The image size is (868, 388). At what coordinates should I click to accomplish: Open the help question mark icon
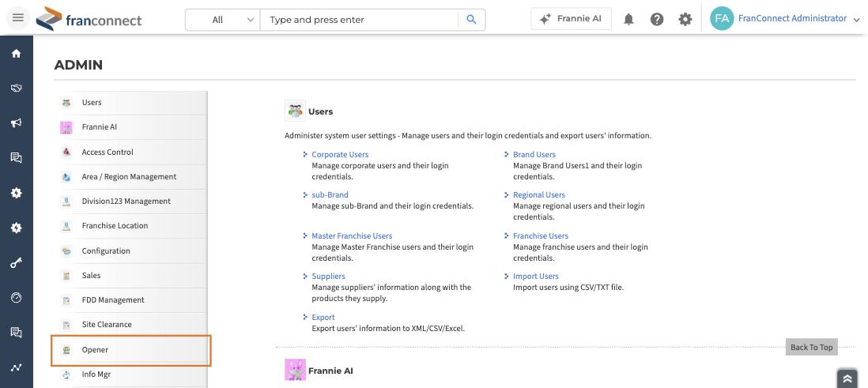(x=657, y=20)
